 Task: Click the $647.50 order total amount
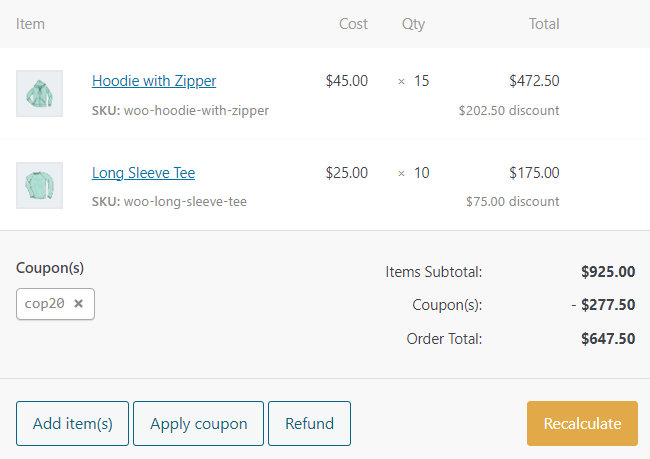click(608, 339)
